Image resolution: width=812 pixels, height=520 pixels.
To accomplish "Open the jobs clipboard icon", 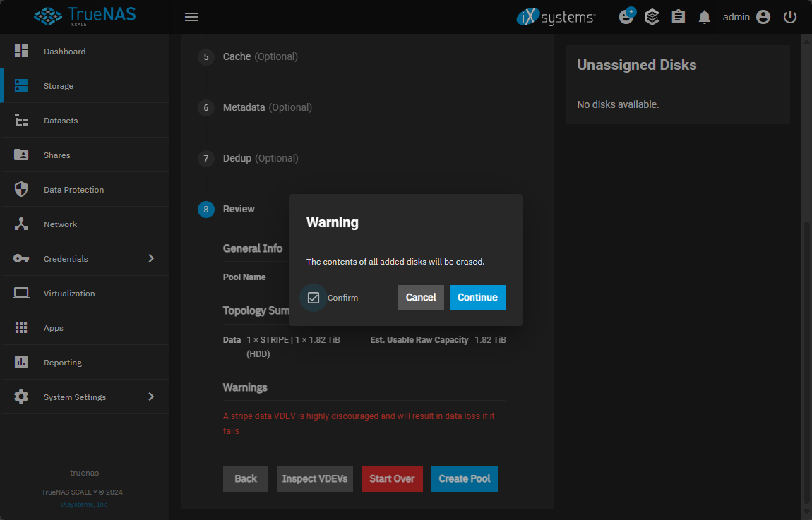I will (x=678, y=17).
